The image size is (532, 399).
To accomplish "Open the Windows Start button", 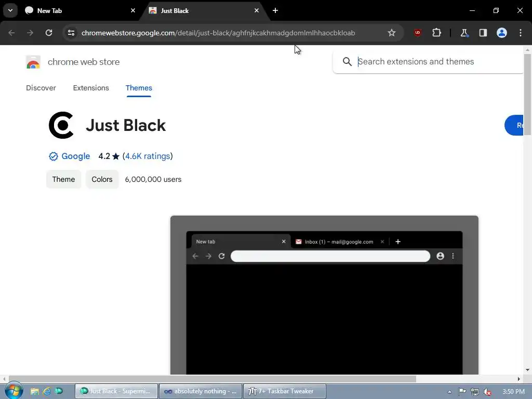I will tap(14, 391).
